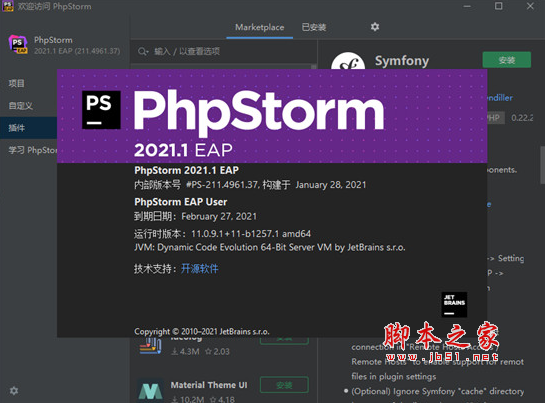The height and width of the screenshot is (403, 545).
Task: Click the plugin icon beside 4.3M downloads
Action: tap(150, 346)
